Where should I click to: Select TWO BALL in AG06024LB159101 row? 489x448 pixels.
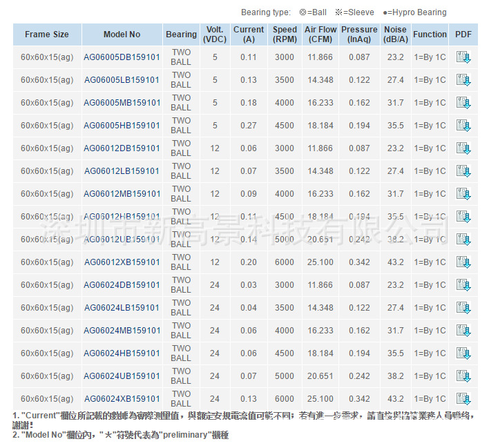click(x=181, y=308)
